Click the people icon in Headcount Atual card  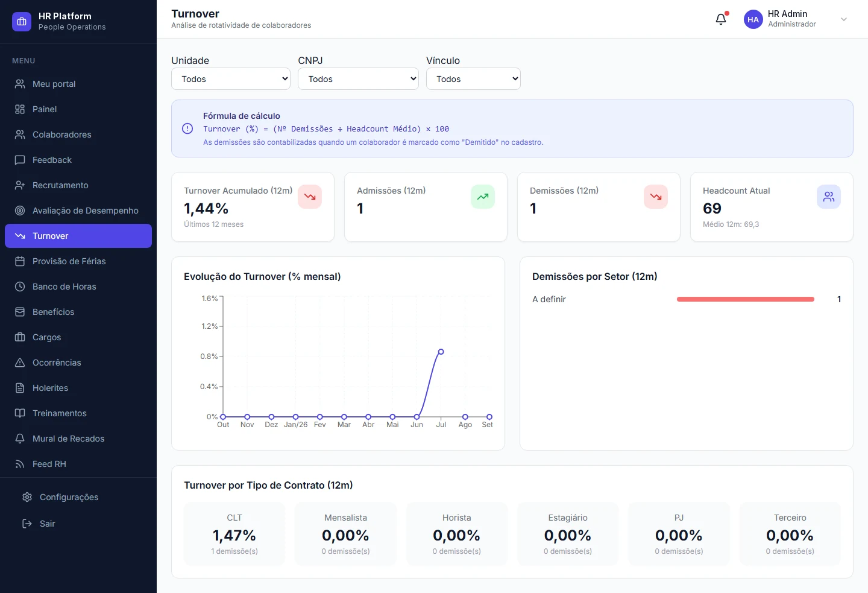(829, 197)
